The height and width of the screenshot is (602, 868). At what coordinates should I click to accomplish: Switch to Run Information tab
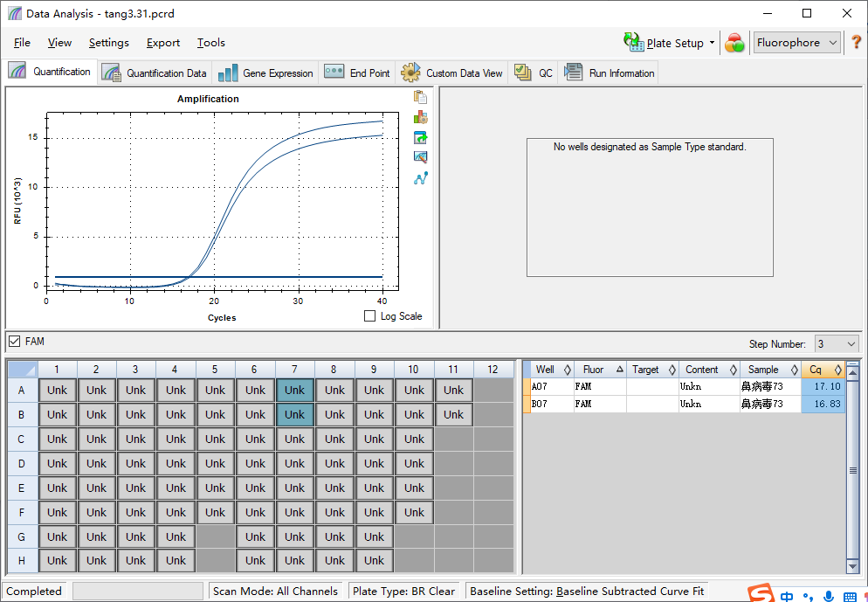[x=609, y=73]
